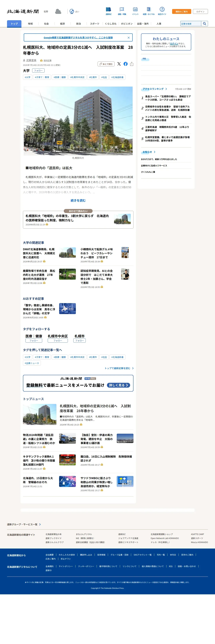Screen dimensions: 215x644
Task: Click 詳しく見る on the mail banner
Action: click(x=119, y=385)
